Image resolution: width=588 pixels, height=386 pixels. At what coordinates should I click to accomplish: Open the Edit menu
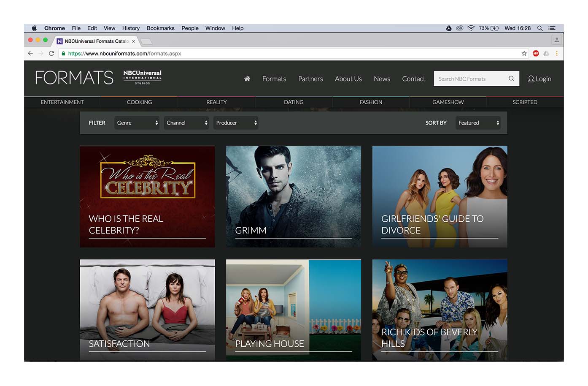pyautogui.click(x=92, y=28)
